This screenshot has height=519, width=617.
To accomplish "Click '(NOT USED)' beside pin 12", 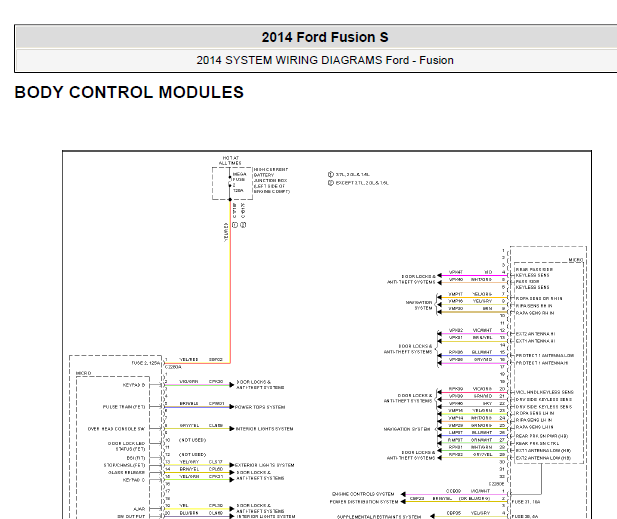I will (x=192, y=454).
